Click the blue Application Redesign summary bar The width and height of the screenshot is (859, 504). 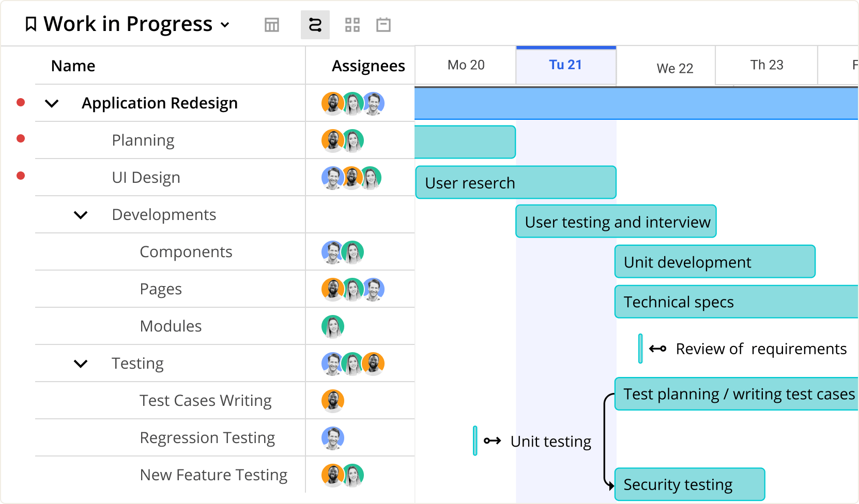(636, 103)
